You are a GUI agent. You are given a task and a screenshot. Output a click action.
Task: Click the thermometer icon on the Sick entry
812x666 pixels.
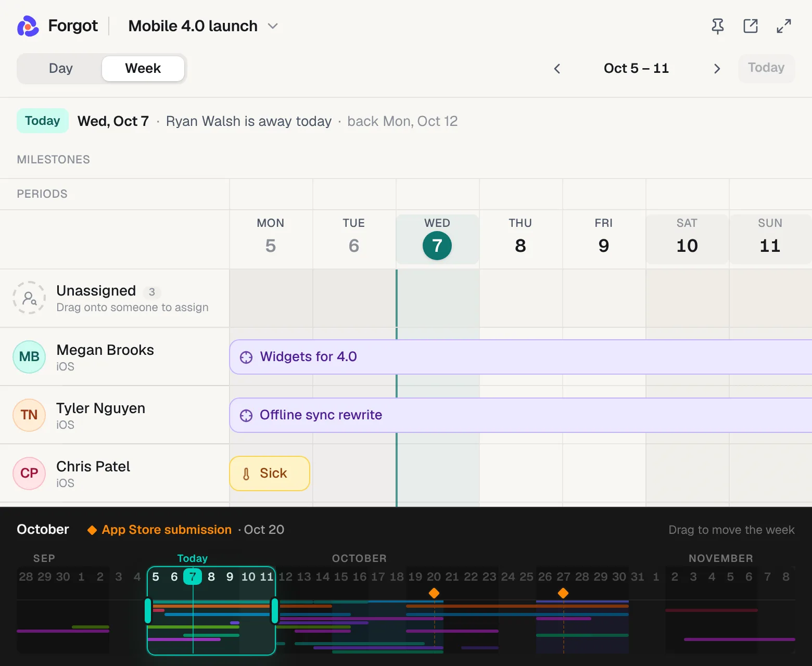(246, 473)
